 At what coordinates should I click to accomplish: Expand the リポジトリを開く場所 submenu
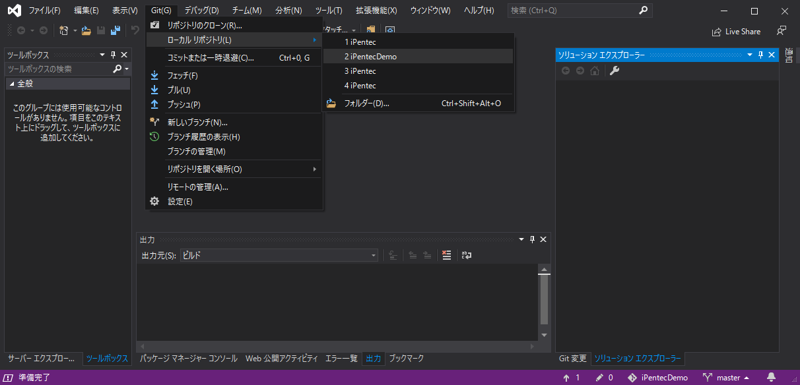tap(234, 169)
